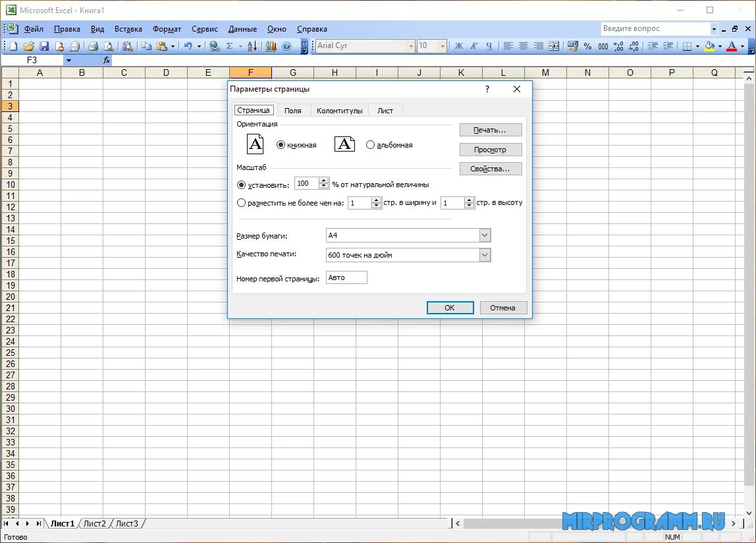Open the Качество печати dropdown
This screenshot has height=543, width=756.
click(485, 255)
